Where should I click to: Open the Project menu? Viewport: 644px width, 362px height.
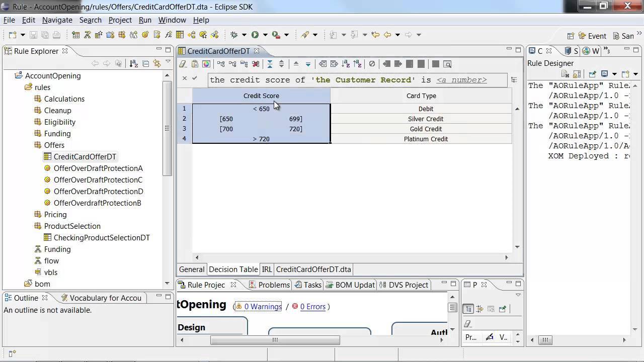click(120, 20)
